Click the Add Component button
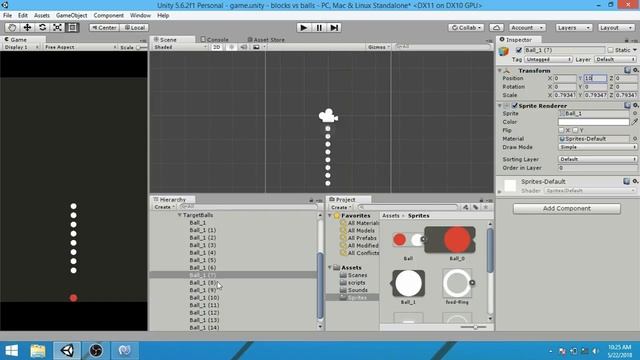This screenshot has height=360, width=640. pos(567,209)
